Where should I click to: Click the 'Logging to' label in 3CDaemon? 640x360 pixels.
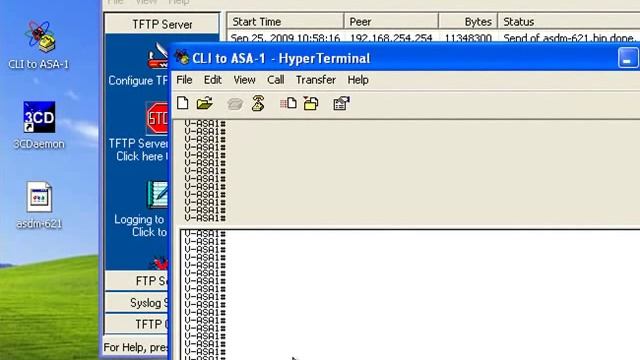click(x=139, y=219)
